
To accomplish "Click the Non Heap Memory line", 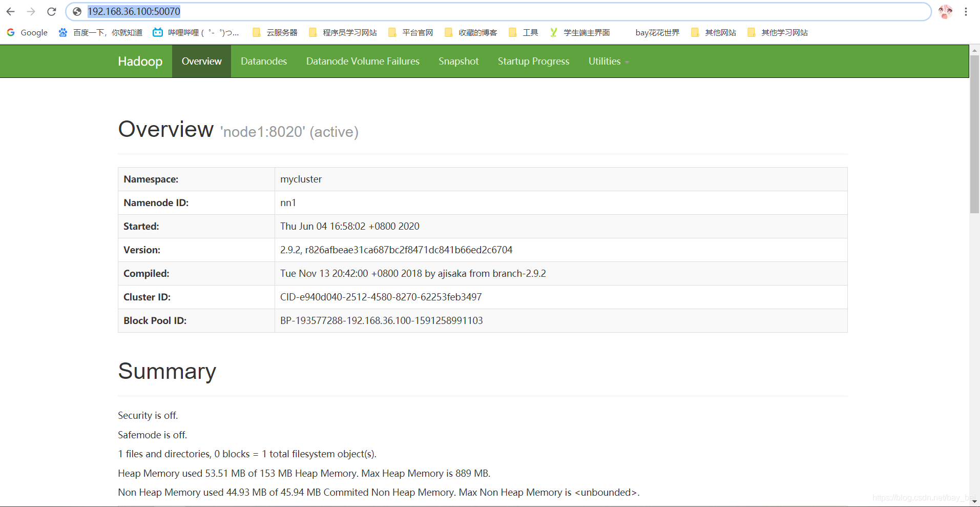I will tap(379, 492).
